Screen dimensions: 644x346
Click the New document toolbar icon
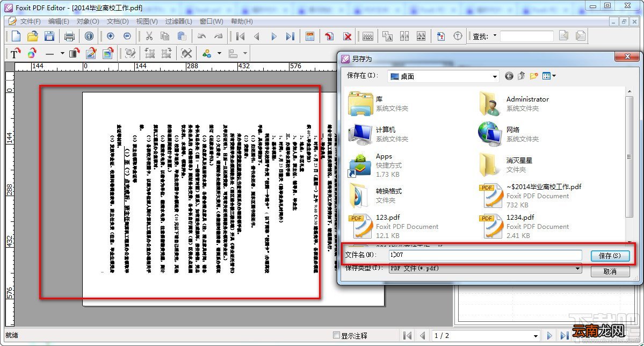pos(16,36)
